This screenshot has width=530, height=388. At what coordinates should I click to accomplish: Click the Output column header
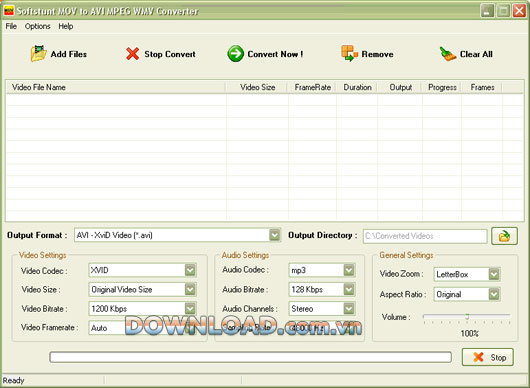pos(400,87)
